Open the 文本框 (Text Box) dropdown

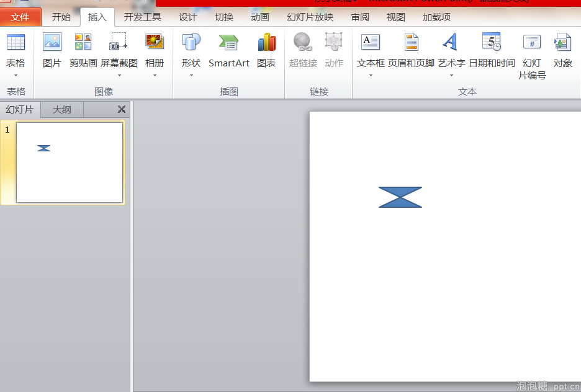[371, 76]
